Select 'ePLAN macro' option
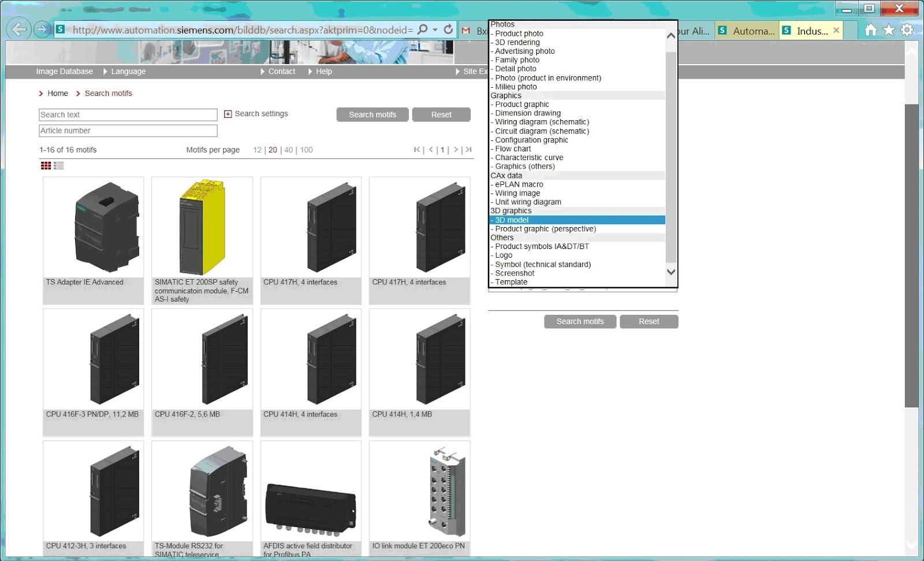The width and height of the screenshot is (924, 561). click(x=577, y=184)
